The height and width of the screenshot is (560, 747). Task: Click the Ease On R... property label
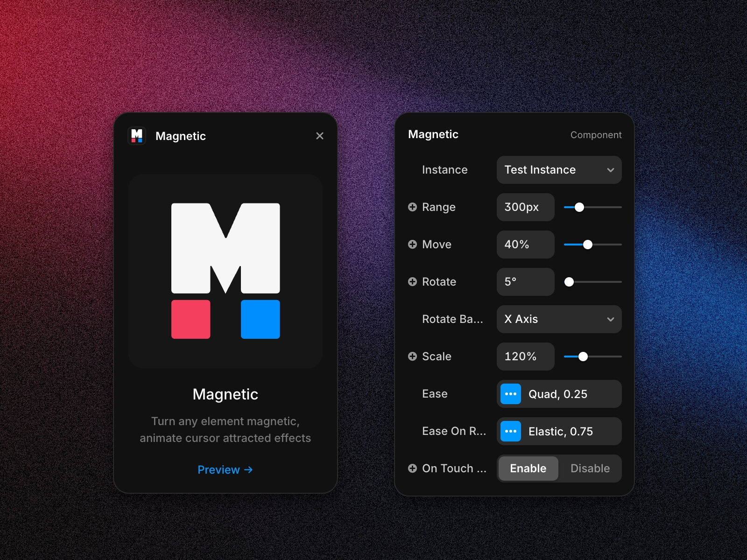click(454, 431)
